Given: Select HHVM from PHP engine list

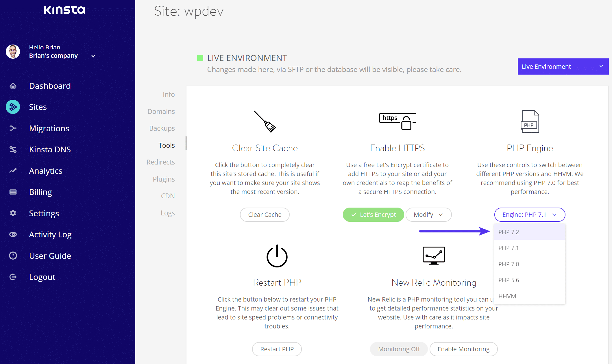Looking at the screenshot, I should (x=508, y=296).
